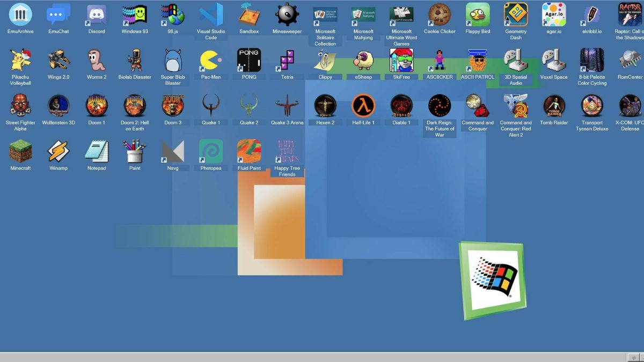Click the Quake 1 icon
Image resolution: width=644 pixels, height=362 pixels.
coord(211,106)
